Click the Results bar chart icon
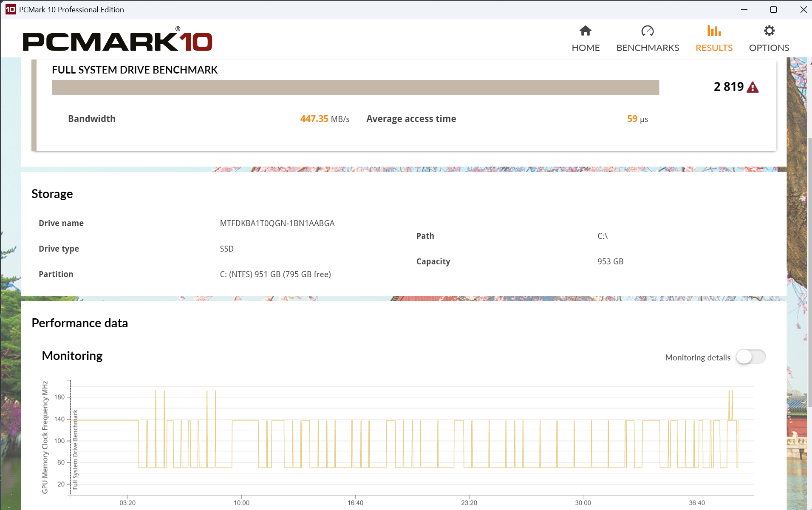This screenshot has width=812, height=510. point(714,31)
